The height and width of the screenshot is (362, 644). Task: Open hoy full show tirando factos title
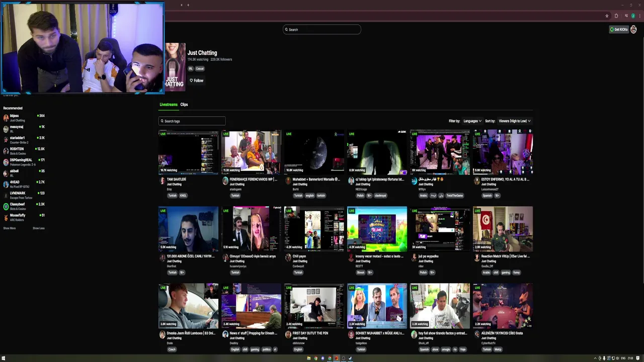click(443, 333)
